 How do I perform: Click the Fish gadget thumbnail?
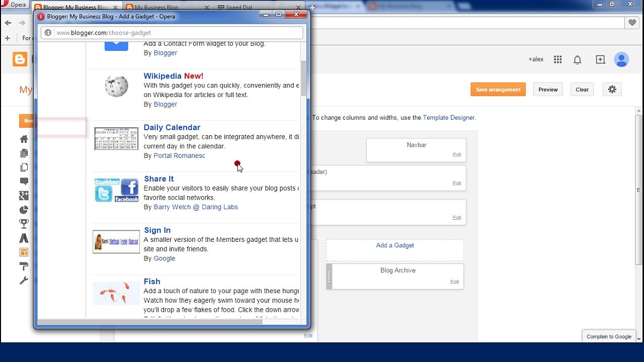(x=116, y=293)
